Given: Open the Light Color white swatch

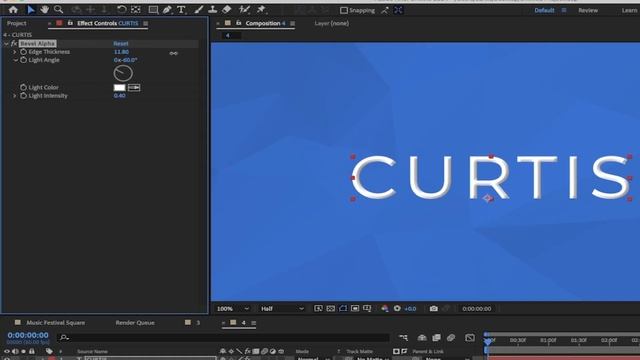Looking at the screenshot, I should tap(119, 87).
